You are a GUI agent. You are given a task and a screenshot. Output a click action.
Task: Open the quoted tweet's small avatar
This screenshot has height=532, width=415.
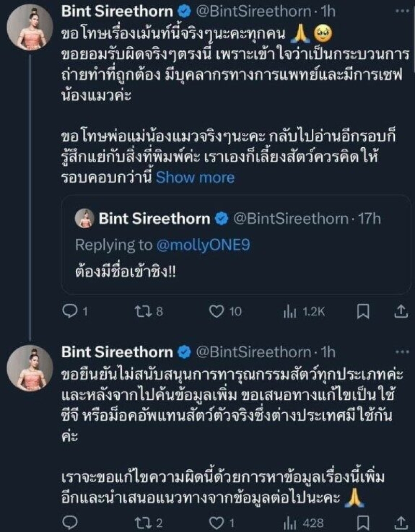85,219
